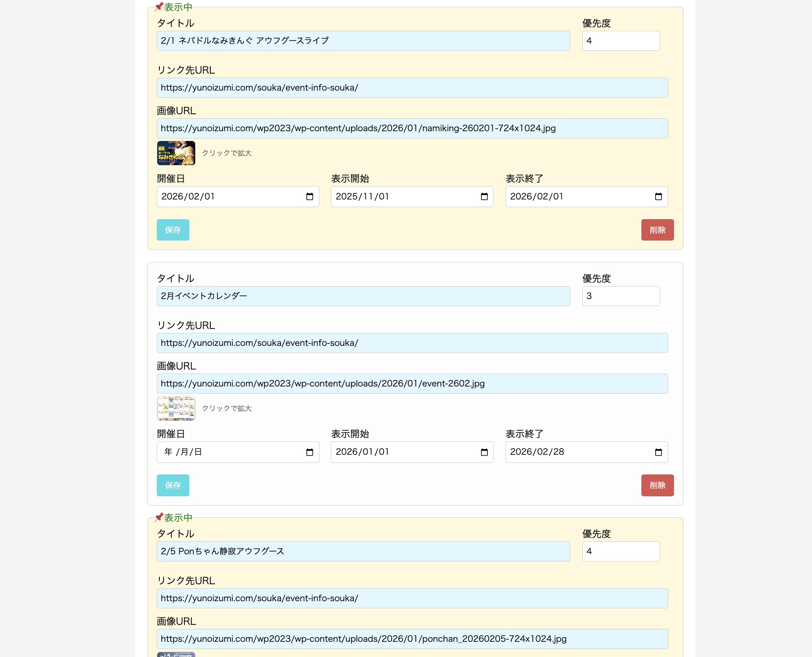
Task: Open calendar picker for 2025/11/01 表示開始 date
Action: [x=484, y=197]
